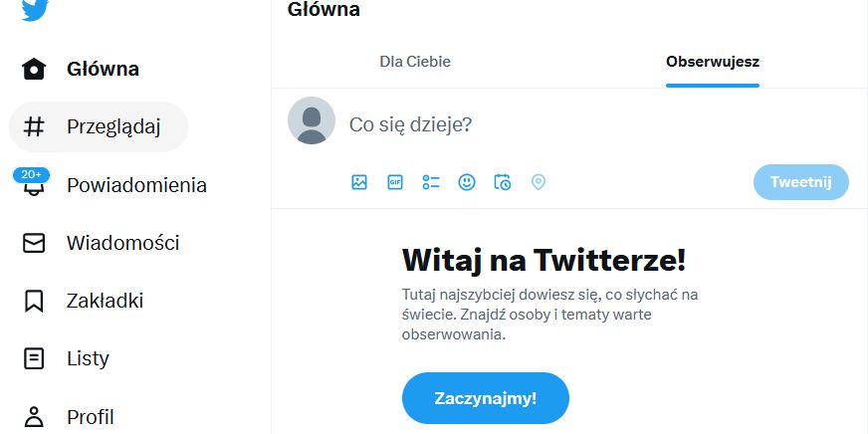Insert a GIF into the tweet
Viewport: 868px width, 434px height.
(395, 182)
